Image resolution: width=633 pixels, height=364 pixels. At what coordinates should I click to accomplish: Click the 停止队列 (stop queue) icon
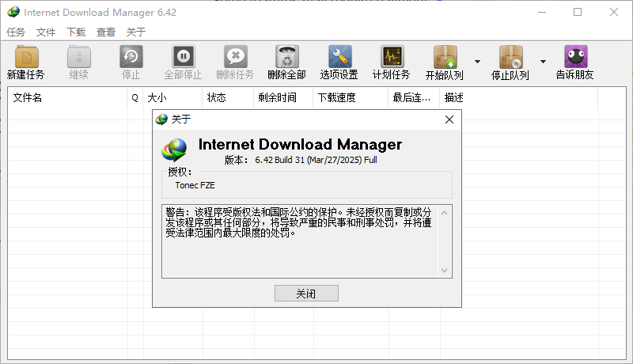click(x=510, y=57)
